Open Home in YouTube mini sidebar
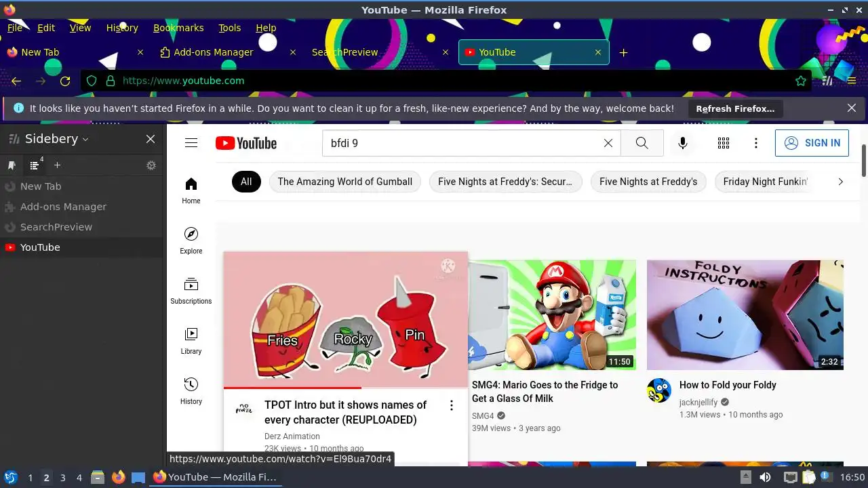 [191, 190]
